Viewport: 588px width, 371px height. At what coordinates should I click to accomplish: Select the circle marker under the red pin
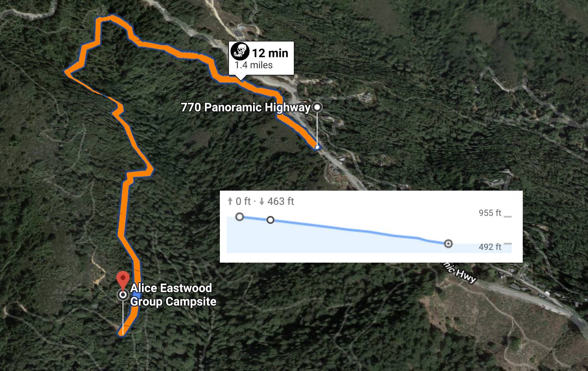pyautogui.click(x=123, y=295)
